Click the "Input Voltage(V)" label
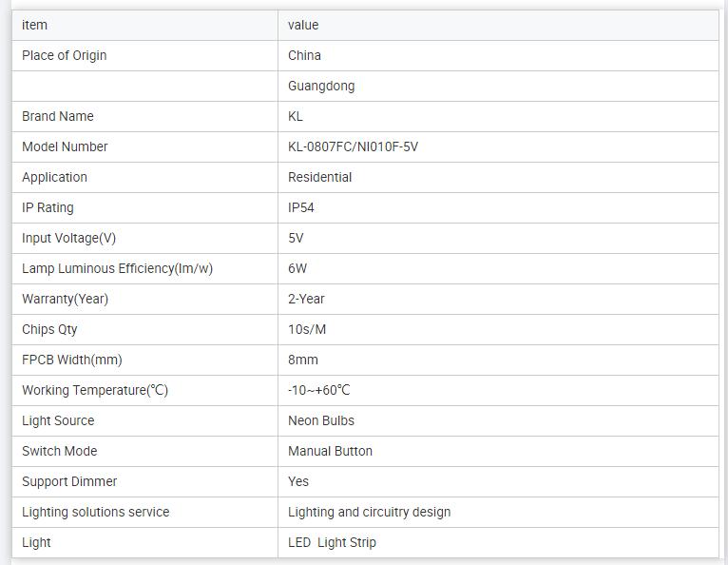The image size is (728, 565). (x=68, y=238)
